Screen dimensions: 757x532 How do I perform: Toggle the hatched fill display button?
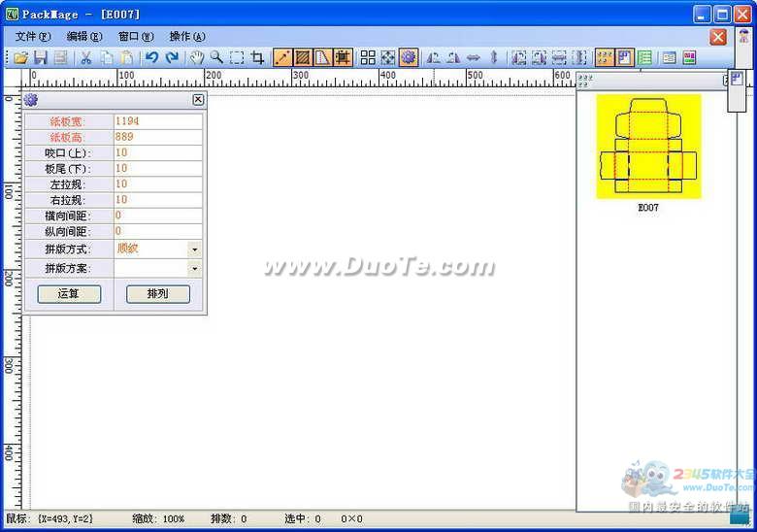click(303, 58)
